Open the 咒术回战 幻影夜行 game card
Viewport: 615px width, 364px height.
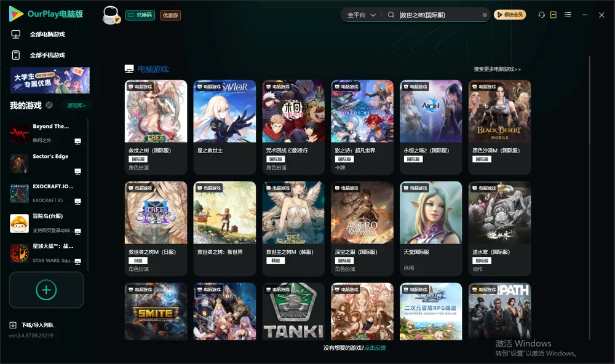[293, 127]
